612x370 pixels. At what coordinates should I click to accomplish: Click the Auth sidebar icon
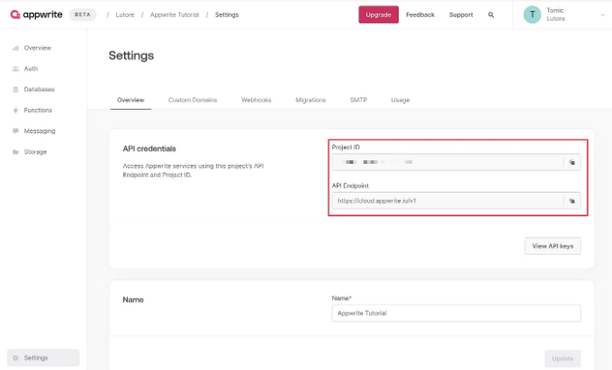(16, 69)
